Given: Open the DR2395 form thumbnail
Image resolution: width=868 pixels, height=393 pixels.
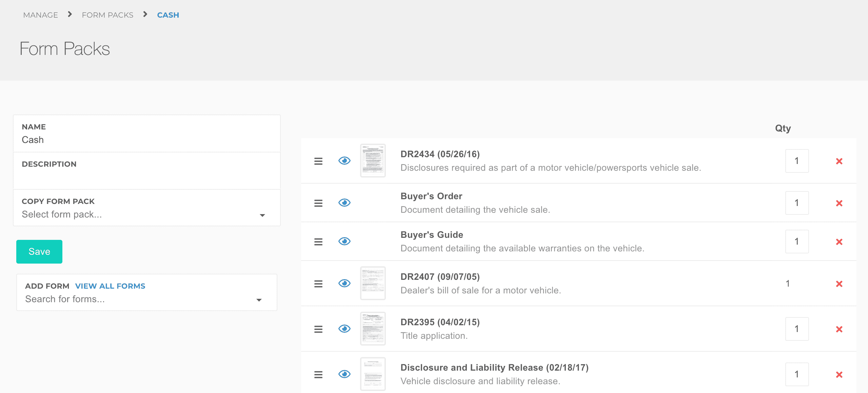Looking at the screenshot, I should (373, 329).
